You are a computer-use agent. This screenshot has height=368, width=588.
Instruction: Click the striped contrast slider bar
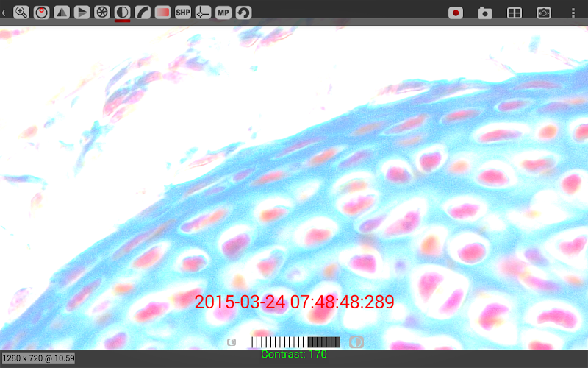(295, 342)
